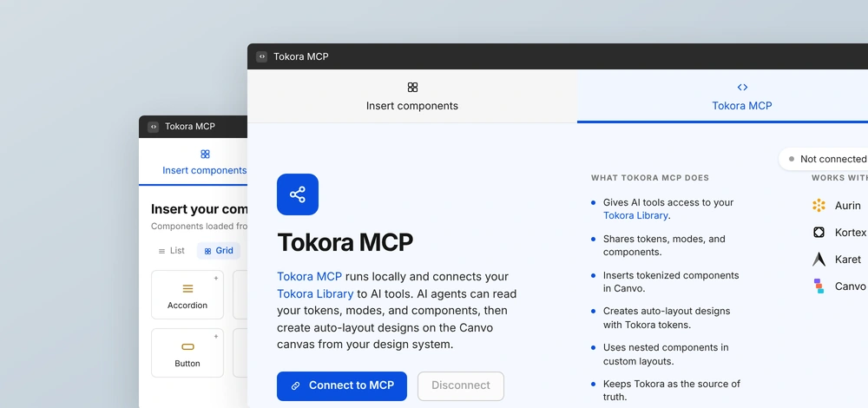The image size is (868, 408).
Task: Select the Button component card
Action: 187,353
